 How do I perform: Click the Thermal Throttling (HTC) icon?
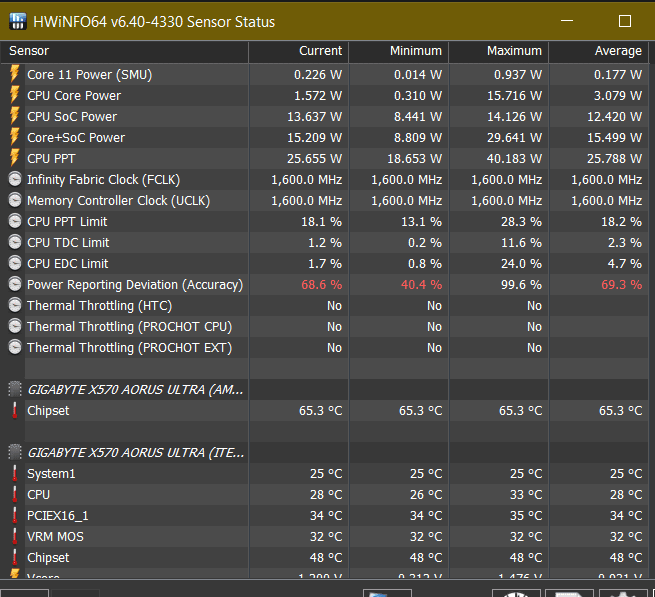(15, 305)
